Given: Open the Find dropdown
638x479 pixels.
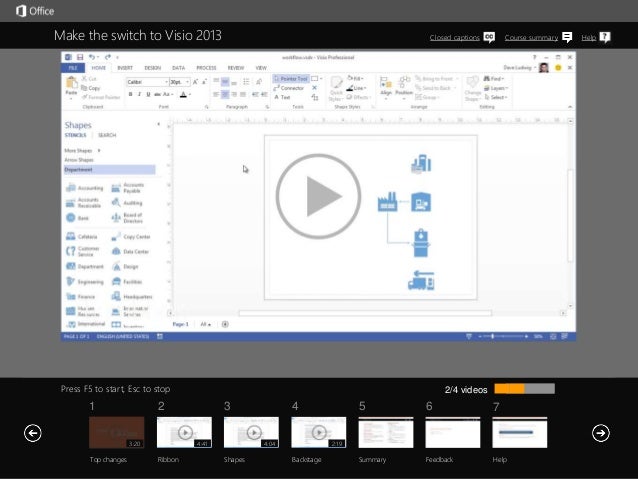Looking at the screenshot, I should 494,79.
